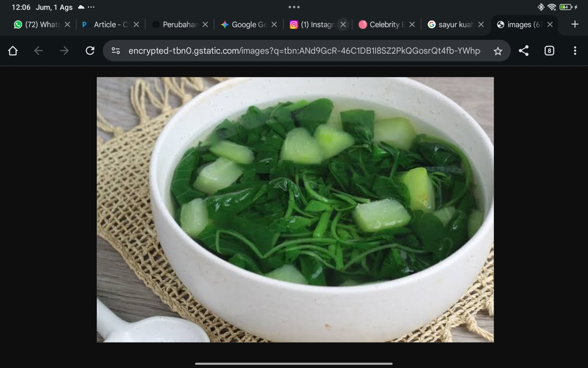Tap the bottom navigation gesture bar
Viewport: 588px width, 368px height.
point(294,364)
